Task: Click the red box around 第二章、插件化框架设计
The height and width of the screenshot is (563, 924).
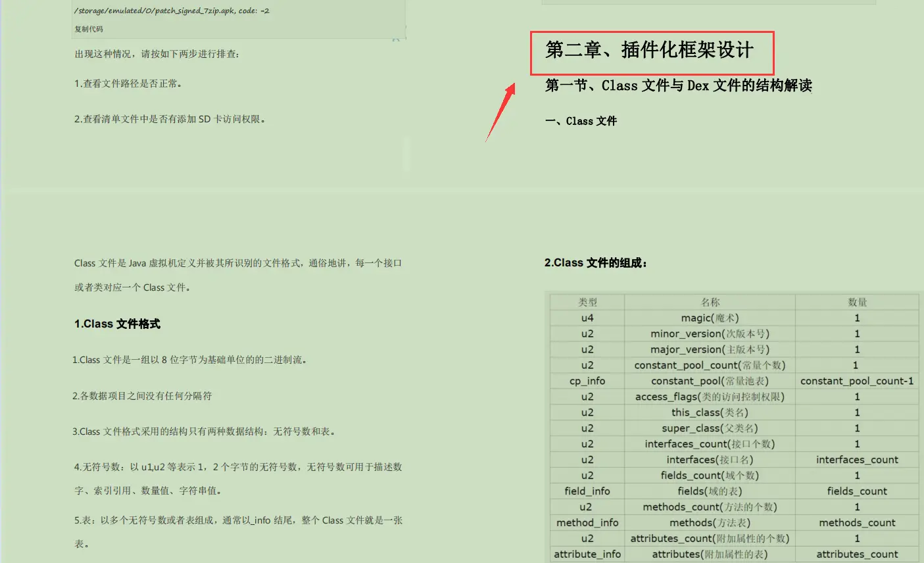Action: pos(652,52)
